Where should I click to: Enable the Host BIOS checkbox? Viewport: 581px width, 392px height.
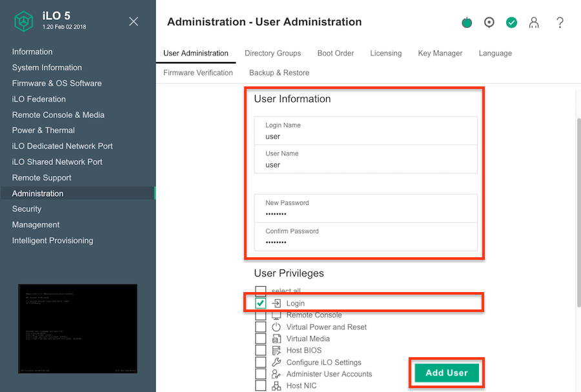261,351
